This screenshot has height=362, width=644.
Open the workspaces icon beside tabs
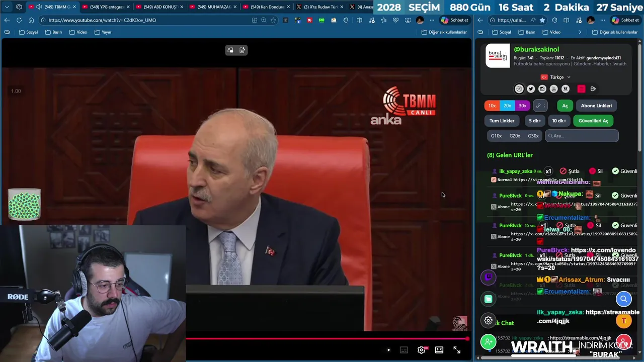[x=19, y=7]
